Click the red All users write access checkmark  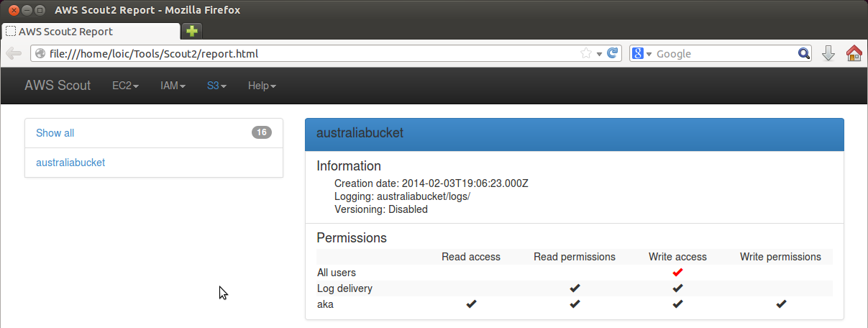[677, 273]
